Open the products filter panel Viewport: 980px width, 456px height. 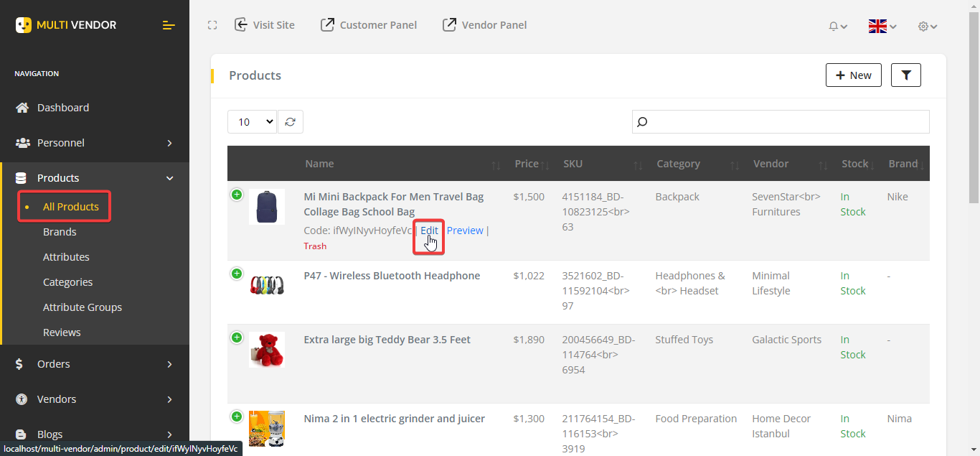coord(905,75)
